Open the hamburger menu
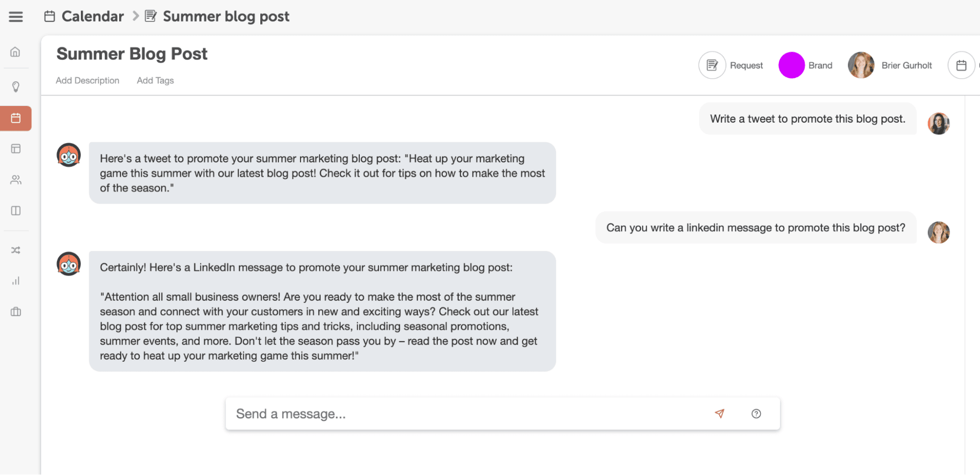This screenshot has height=475, width=980. (16, 17)
